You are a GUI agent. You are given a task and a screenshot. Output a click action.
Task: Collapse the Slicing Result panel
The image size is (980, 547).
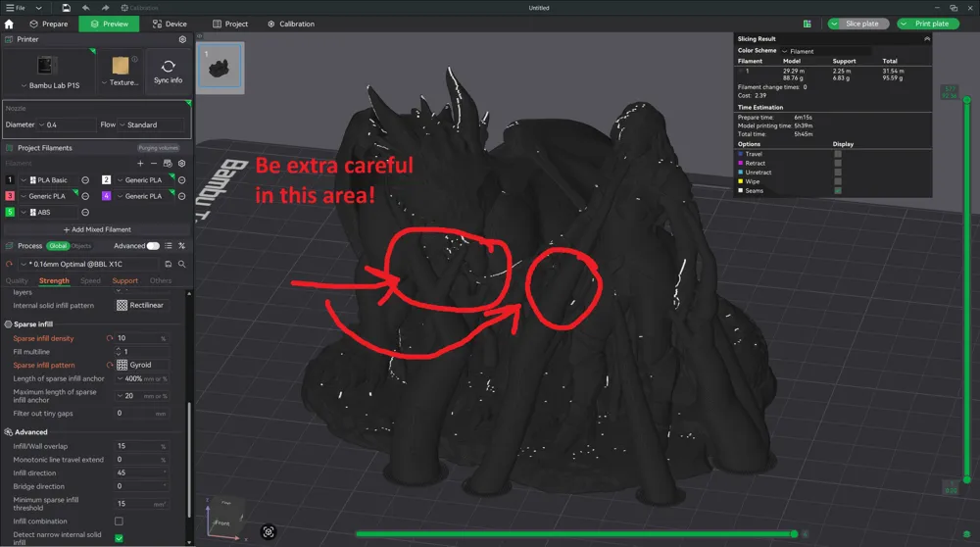927,39
